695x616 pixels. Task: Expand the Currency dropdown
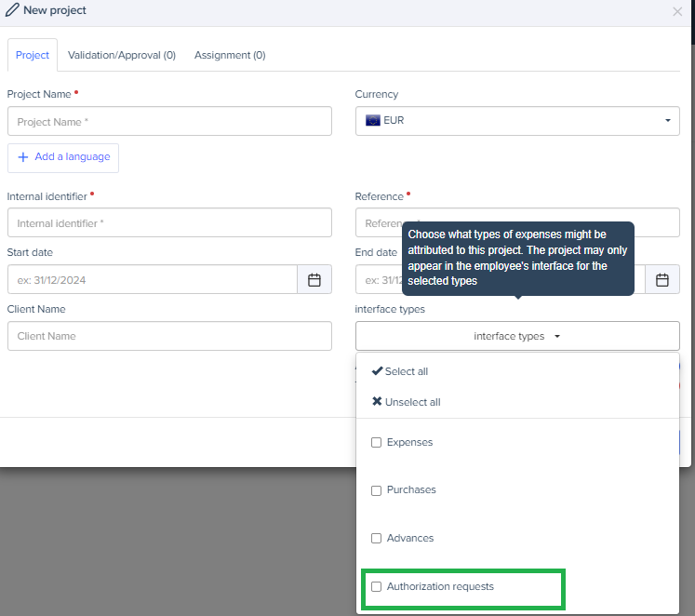pyautogui.click(x=517, y=121)
